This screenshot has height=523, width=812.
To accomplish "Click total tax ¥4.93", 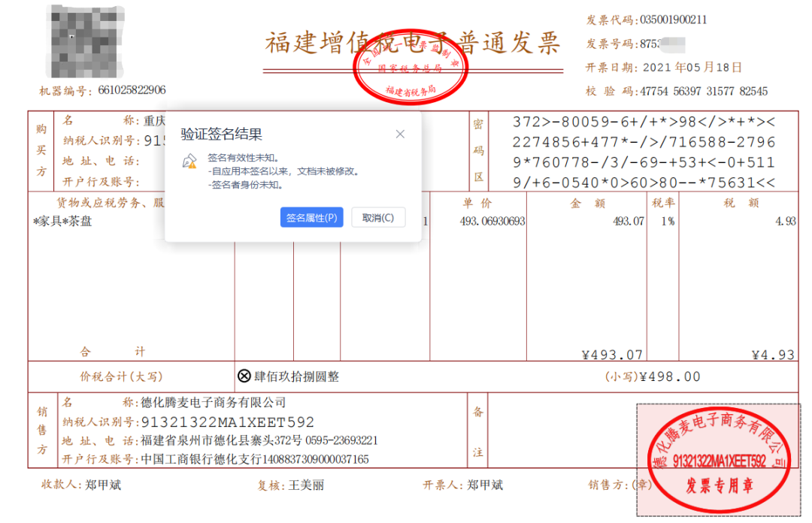I will [x=773, y=355].
